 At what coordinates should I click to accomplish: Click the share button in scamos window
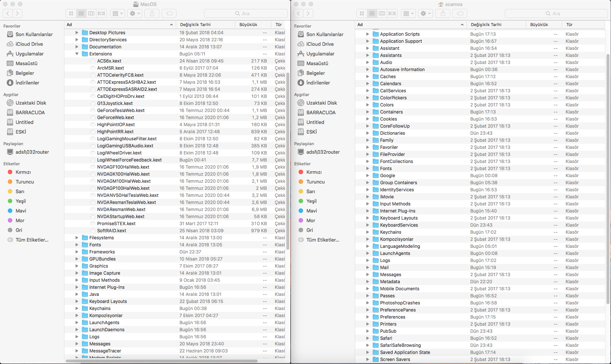point(443,13)
